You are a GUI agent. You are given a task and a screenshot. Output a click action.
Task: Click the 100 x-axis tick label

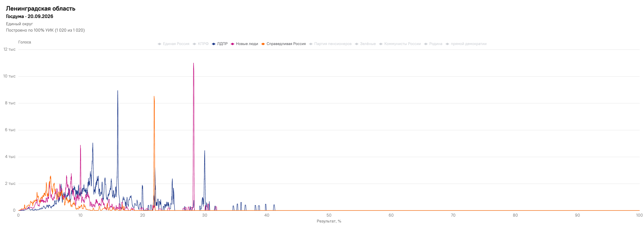[639, 215]
